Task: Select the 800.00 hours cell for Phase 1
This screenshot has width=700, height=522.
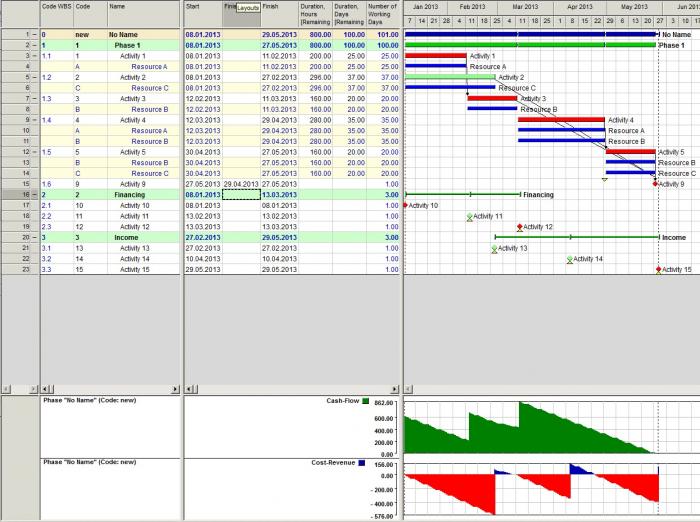Action: [x=316, y=45]
